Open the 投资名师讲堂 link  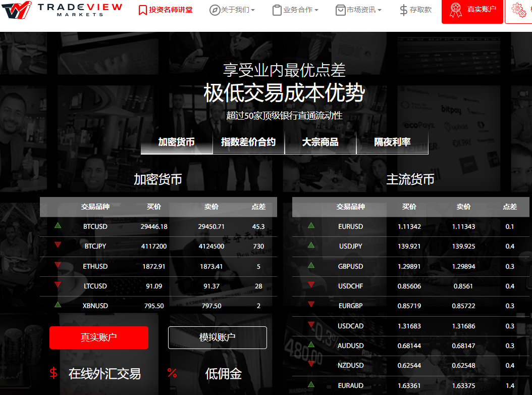(x=171, y=10)
